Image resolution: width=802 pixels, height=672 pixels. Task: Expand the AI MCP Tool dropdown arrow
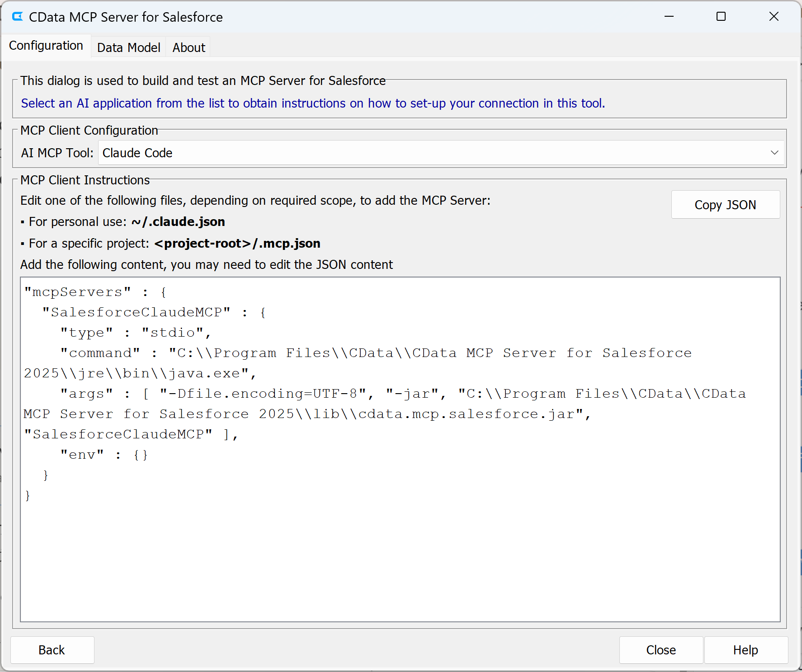click(x=774, y=153)
